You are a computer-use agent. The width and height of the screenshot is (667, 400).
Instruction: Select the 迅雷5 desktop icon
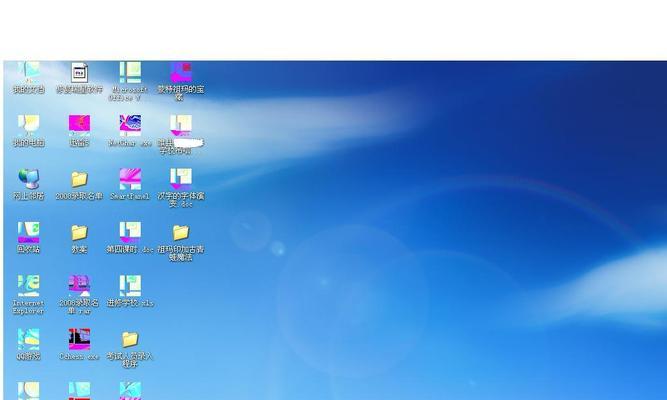pyautogui.click(x=80, y=131)
